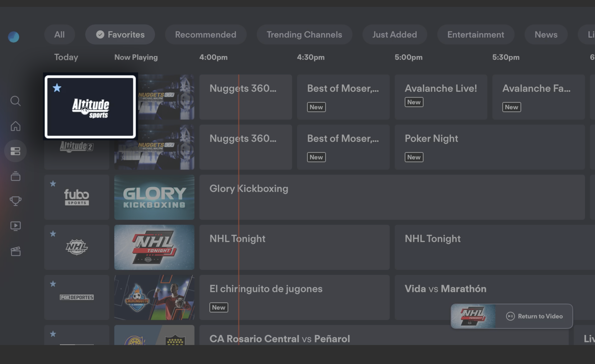Open the Trending Channels filter
Image resolution: width=595 pixels, height=364 pixels.
[304, 34]
